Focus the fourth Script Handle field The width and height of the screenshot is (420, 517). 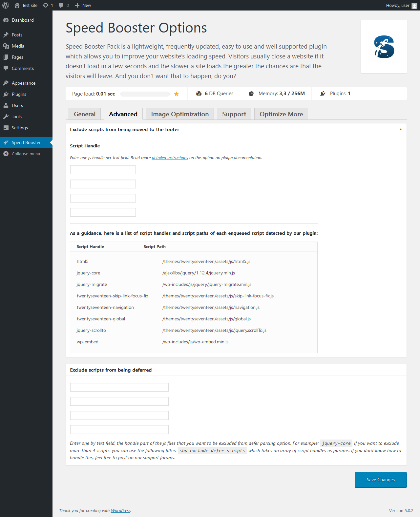pyautogui.click(x=103, y=212)
